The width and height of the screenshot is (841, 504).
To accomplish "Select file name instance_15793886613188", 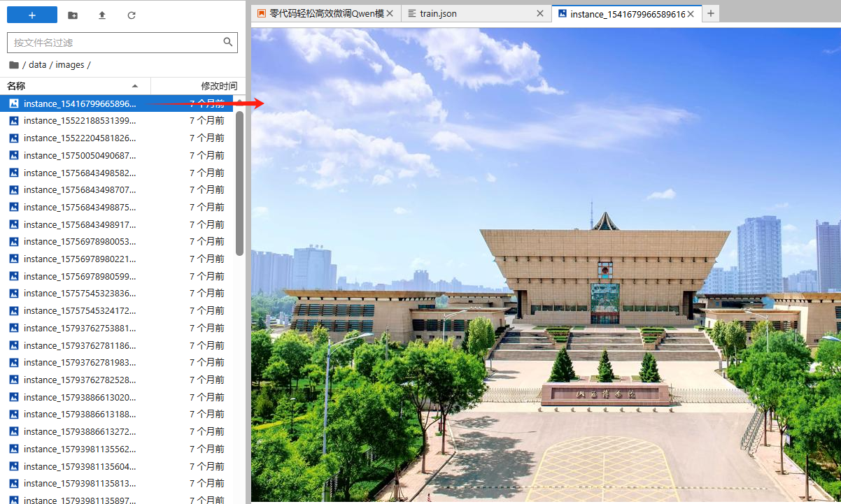I will (x=80, y=414).
